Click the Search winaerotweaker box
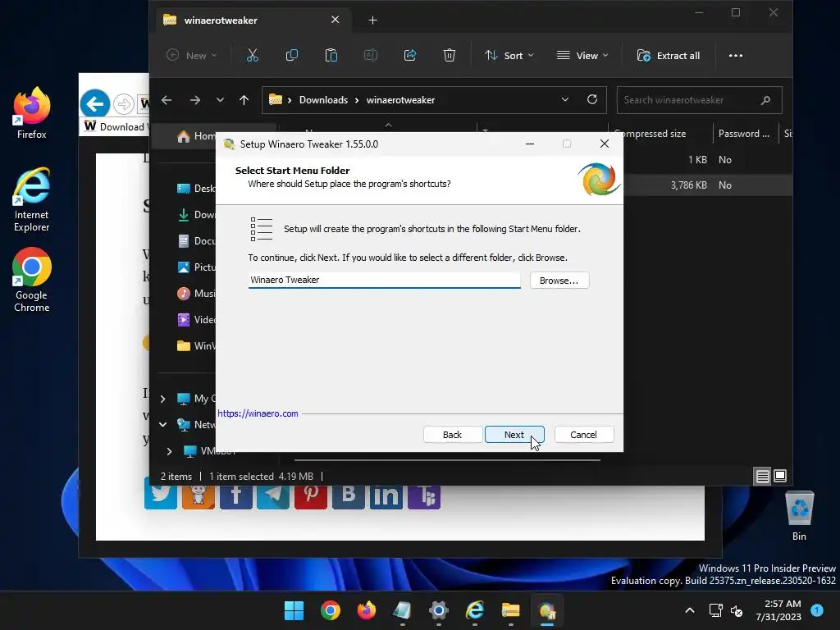 [699, 100]
